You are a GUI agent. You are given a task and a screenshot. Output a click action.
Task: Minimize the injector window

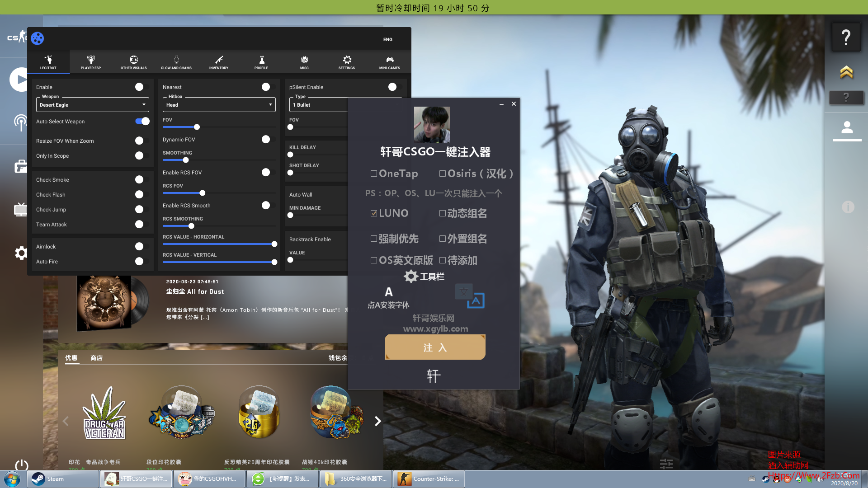[x=501, y=104]
